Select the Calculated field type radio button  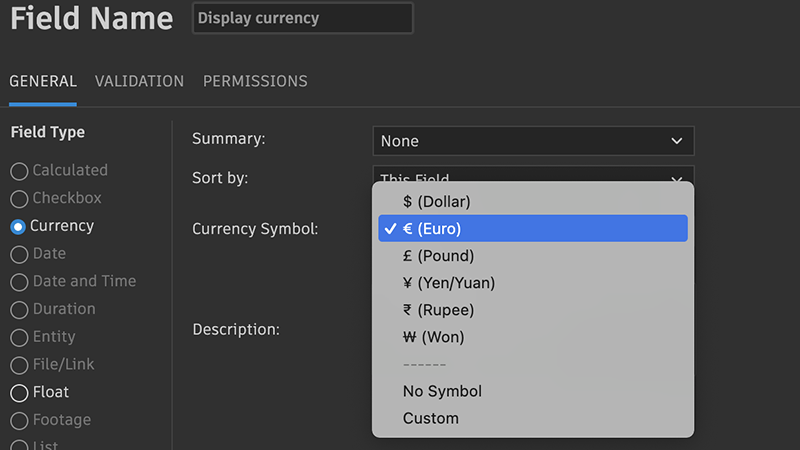(19, 171)
